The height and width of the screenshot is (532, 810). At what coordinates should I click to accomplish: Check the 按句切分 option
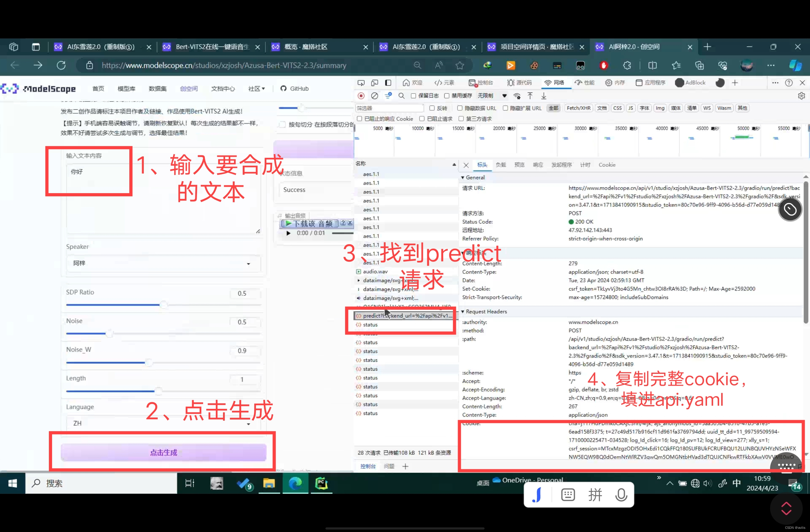(x=282, y=125)
